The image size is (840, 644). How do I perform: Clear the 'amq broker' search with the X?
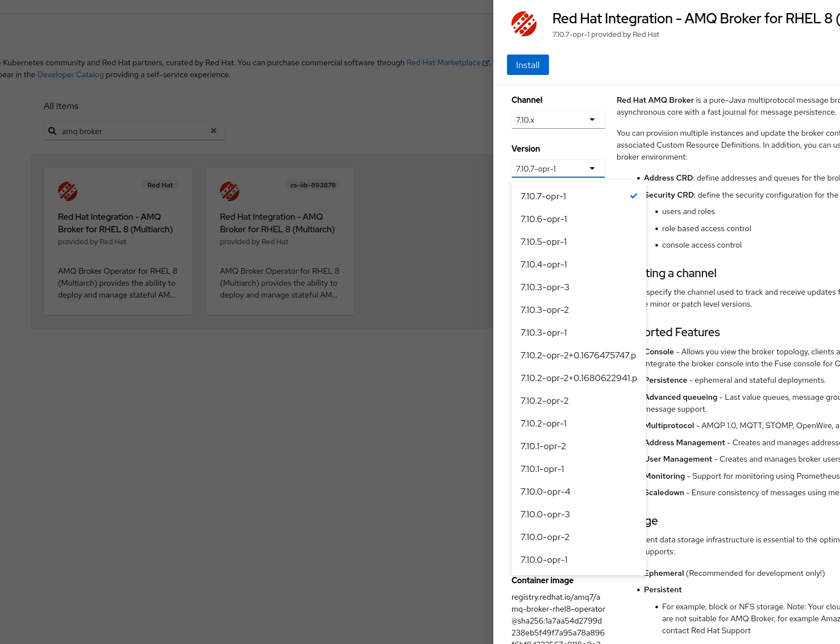point(214,131)
